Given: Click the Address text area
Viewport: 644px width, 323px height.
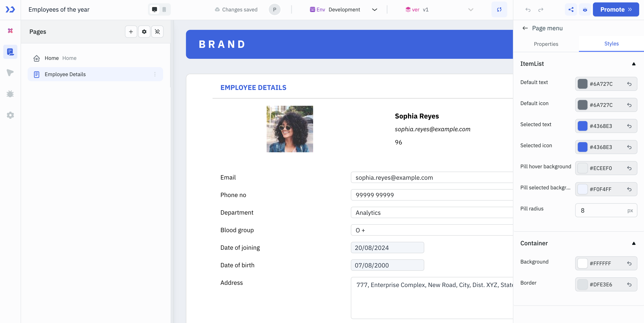Looking at the screenshot, I should pos(432,298).
